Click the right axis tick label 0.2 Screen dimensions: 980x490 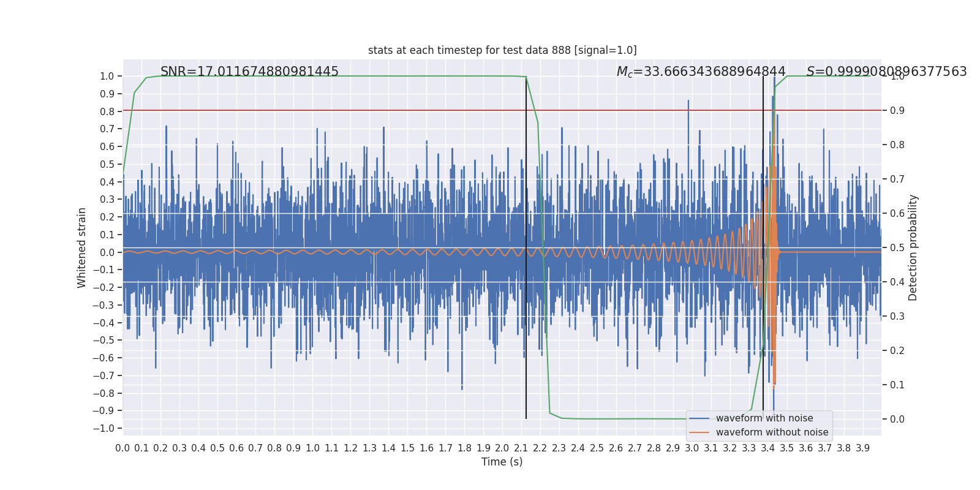coord(897,350)
